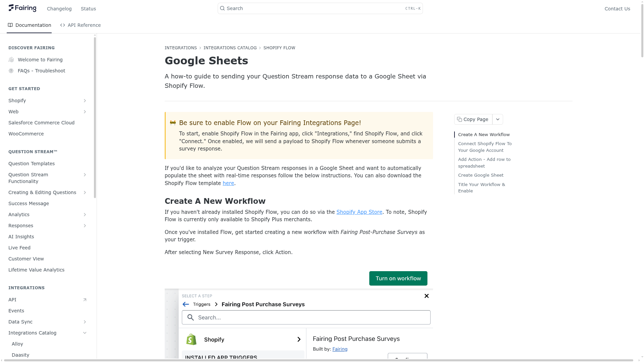Jump to Create Google Sheet section
The width and height of the screenshot is (644, 362).
[481, 175]
